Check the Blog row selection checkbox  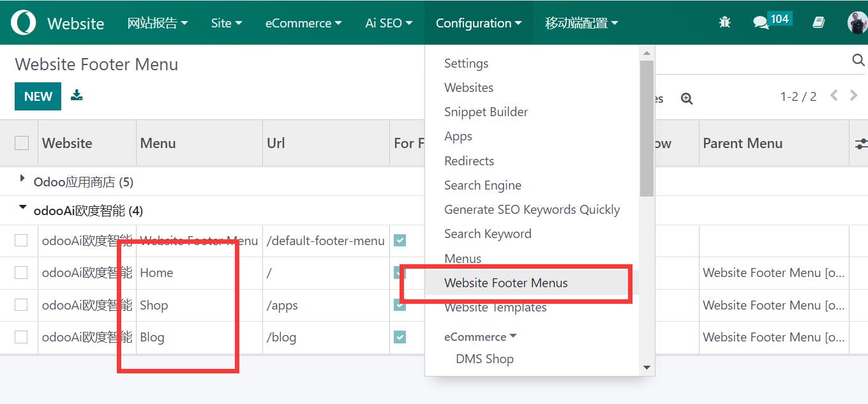(x=21, y=337)
